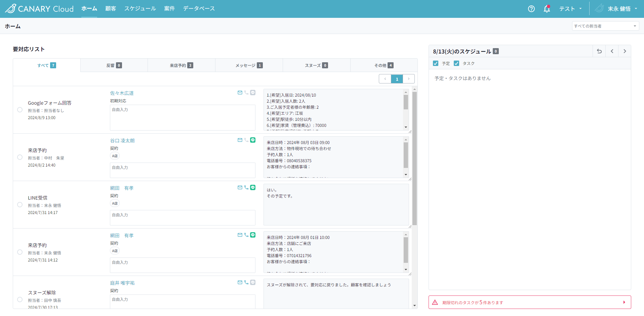
Task: Select radio for 来店予約 2024/8/2 row
Action: (x=20, y=157)
